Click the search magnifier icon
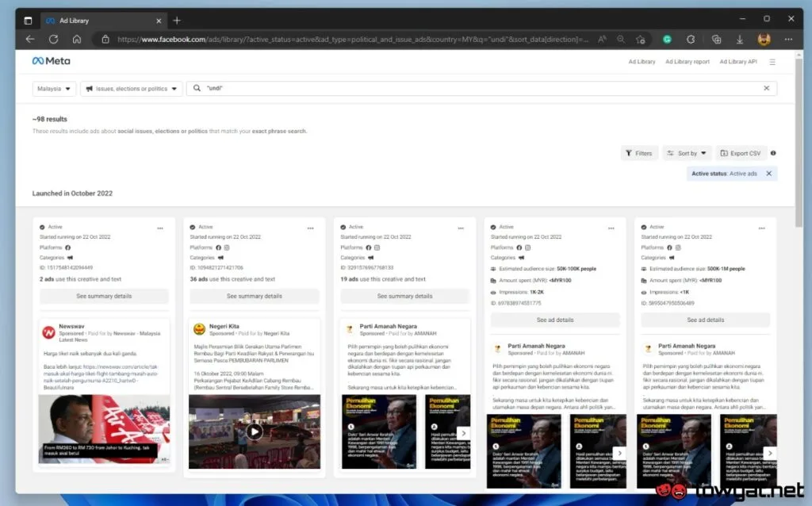This screenshot has width=812, height=506. pos(197,88)
